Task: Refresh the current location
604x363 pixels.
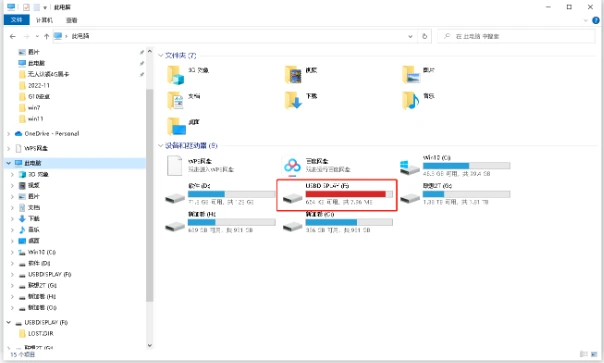Action: pos(424,36)
